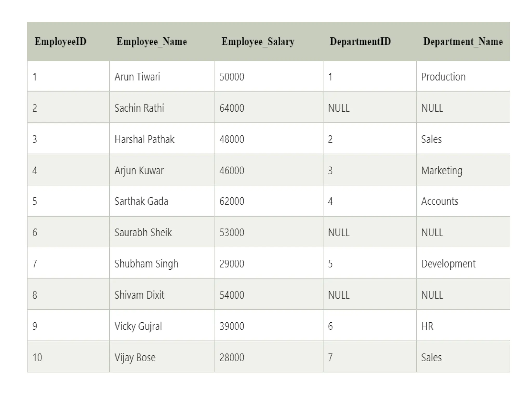Click the Employee_Name column header

[x=151, y=42]
